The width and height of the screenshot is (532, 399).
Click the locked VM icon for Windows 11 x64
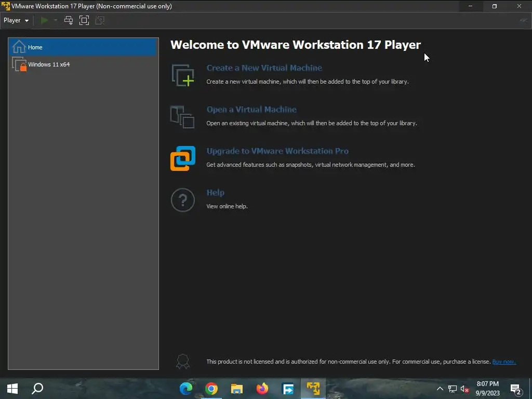coord(19,64)
